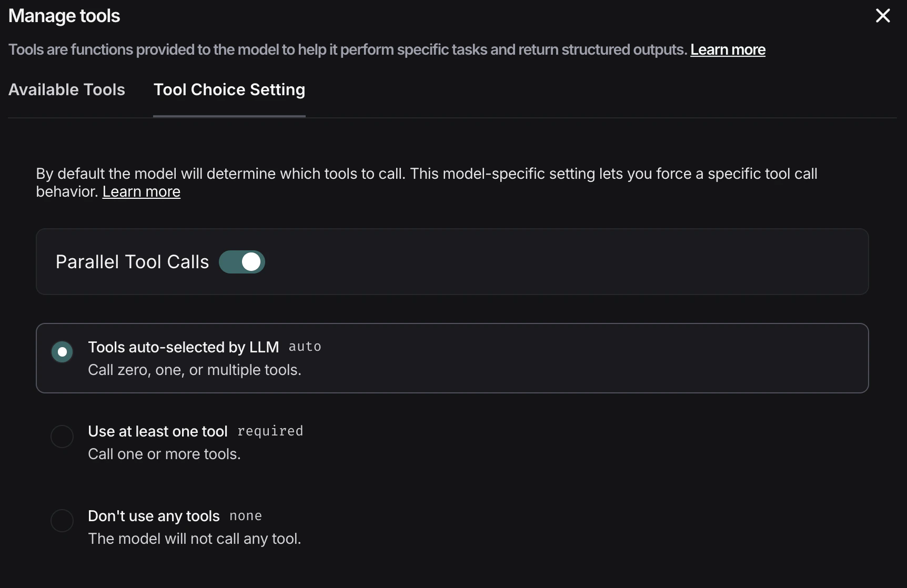Screen dimensions: 907x588
Task: Click Learn more in the tools description
Action: coord(728,49)
